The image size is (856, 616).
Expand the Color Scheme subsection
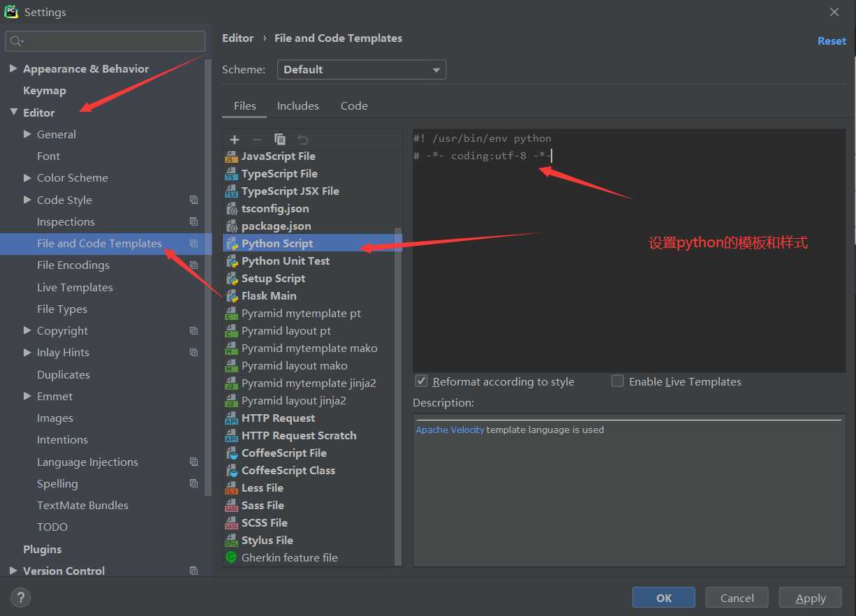coord(27,177)
